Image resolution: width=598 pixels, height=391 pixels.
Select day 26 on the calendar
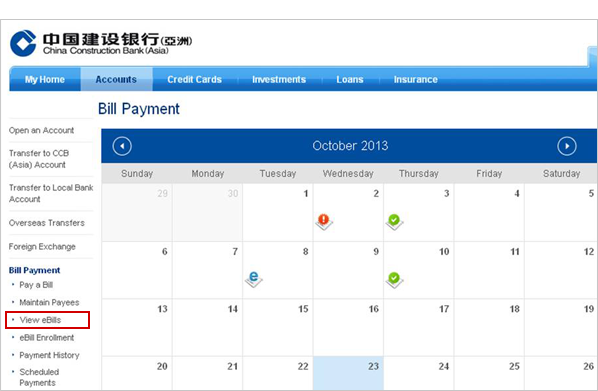pos(561,373)
